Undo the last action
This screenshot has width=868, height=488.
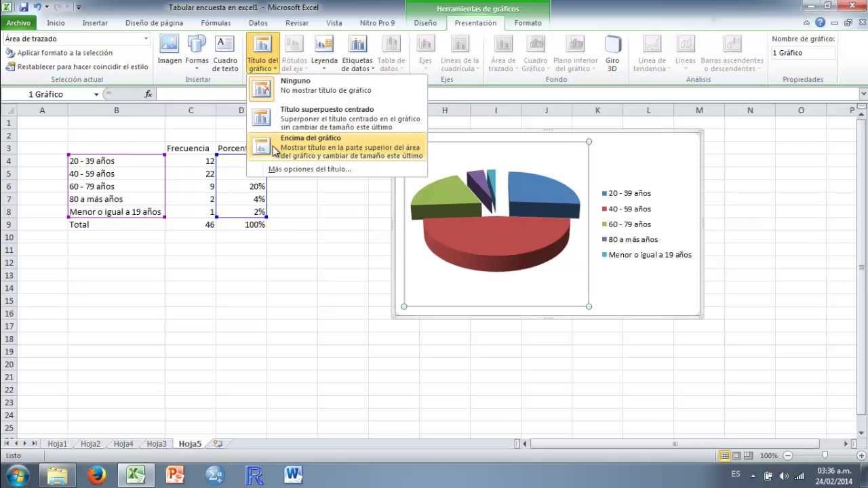[37, 7]
